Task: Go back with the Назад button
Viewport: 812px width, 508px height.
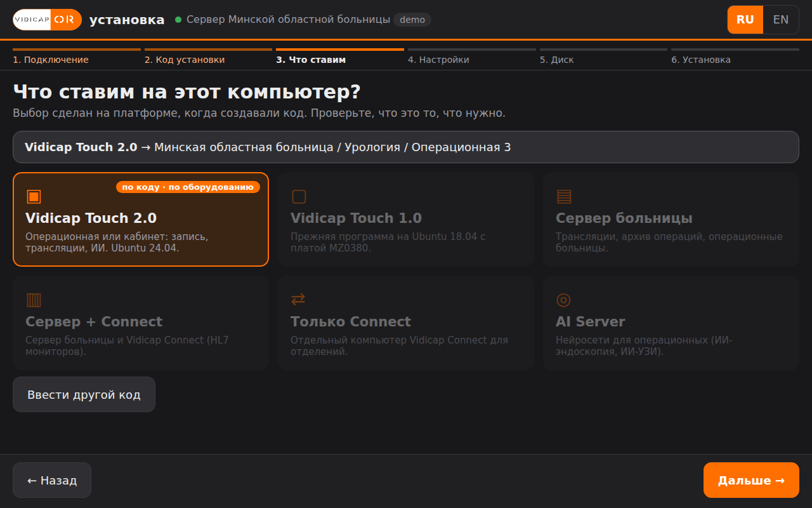Action: click(x=52, y=480)
